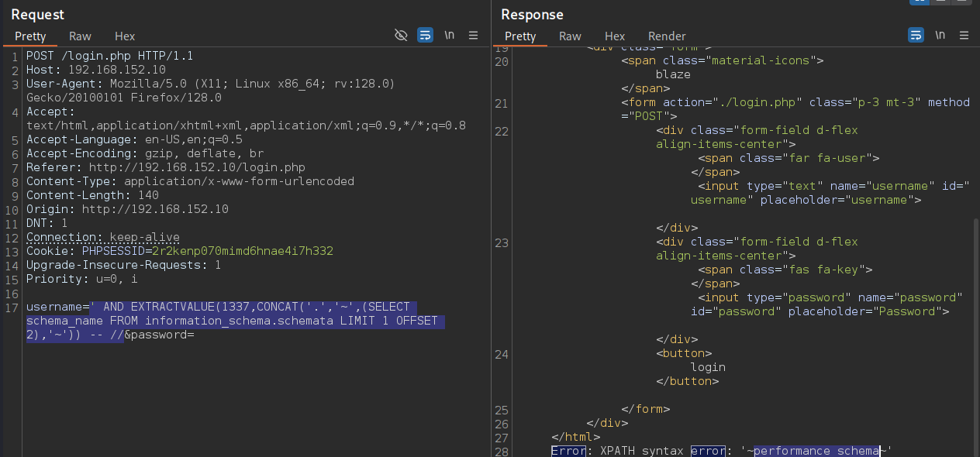
Task: Click the opening '<button>' tag in response
Action: coord(684,353)
